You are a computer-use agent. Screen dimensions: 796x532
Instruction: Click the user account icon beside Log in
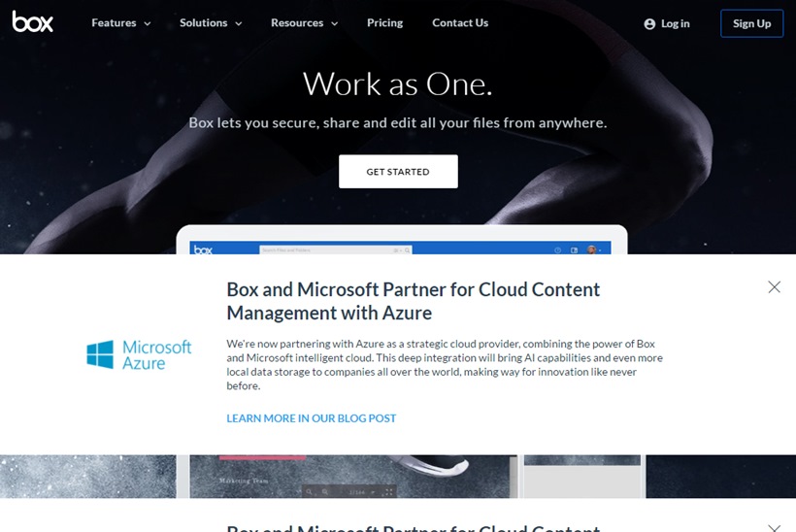coord(649,24)
